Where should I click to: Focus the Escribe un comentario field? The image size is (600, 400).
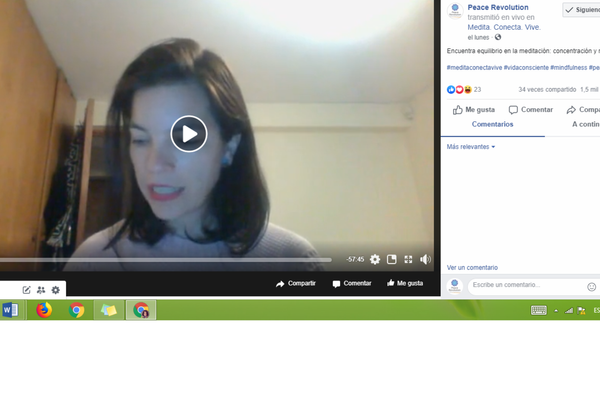(x=528, y=285)
